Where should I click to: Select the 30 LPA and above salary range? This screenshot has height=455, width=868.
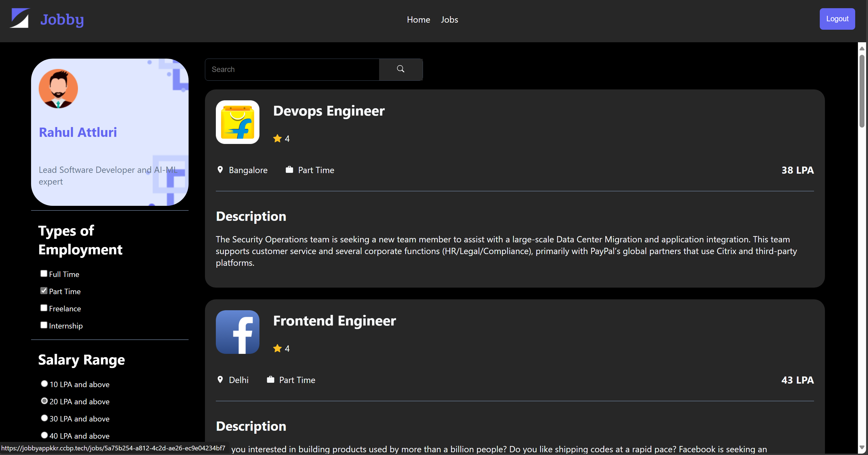[x=44, y=418]
